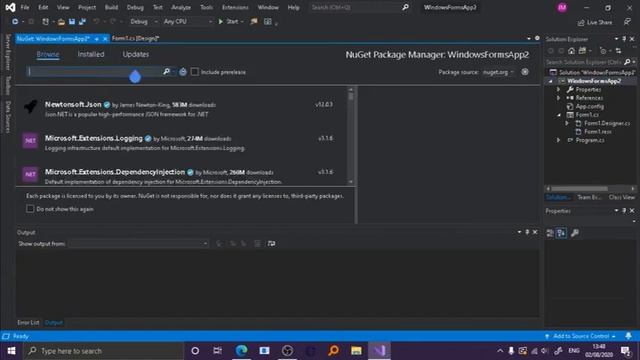Select Microsoft.Extensions.DependencyInjection package
Viewport: 640px width, 360px height.
[115, 172]
